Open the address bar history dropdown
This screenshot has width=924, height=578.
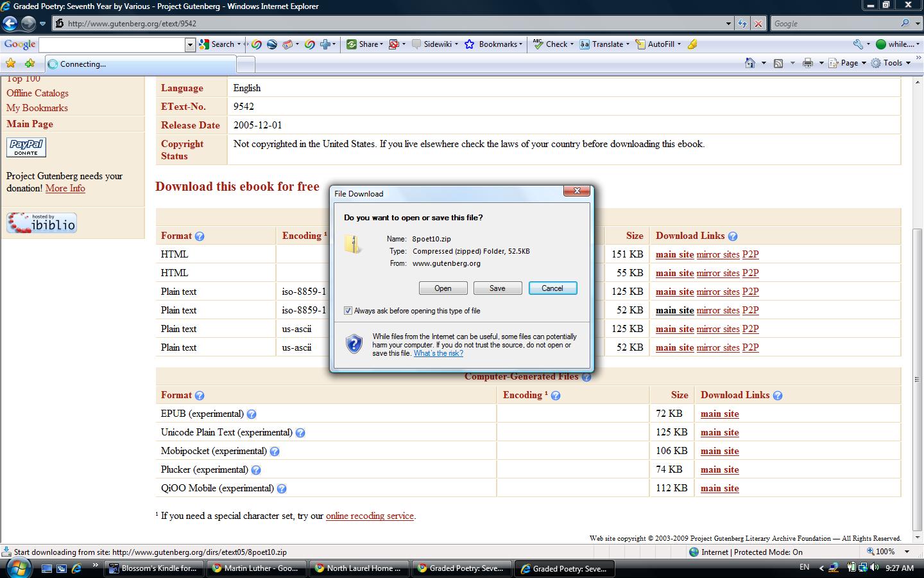click(x=728, y=24)
